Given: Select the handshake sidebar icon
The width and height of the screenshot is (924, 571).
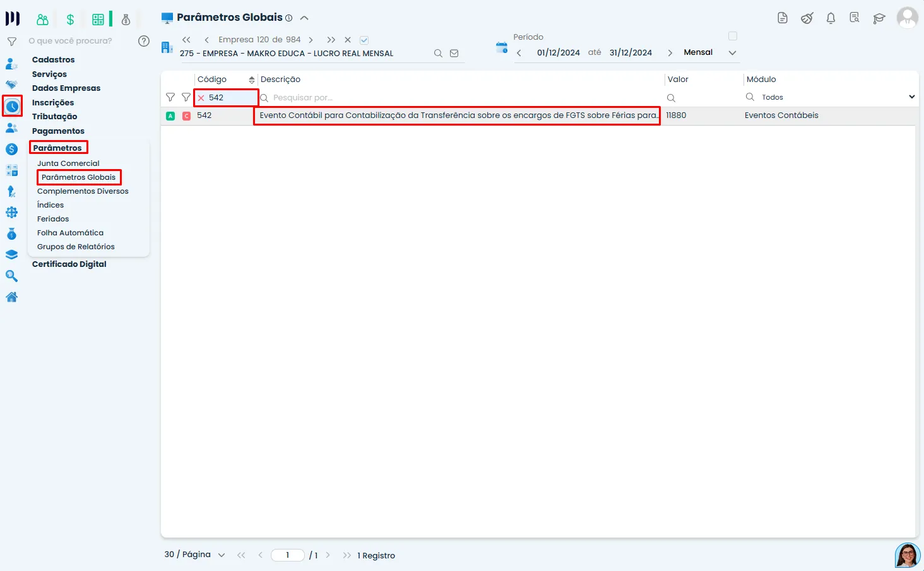Looking at the screenshot, I should 11,85.
